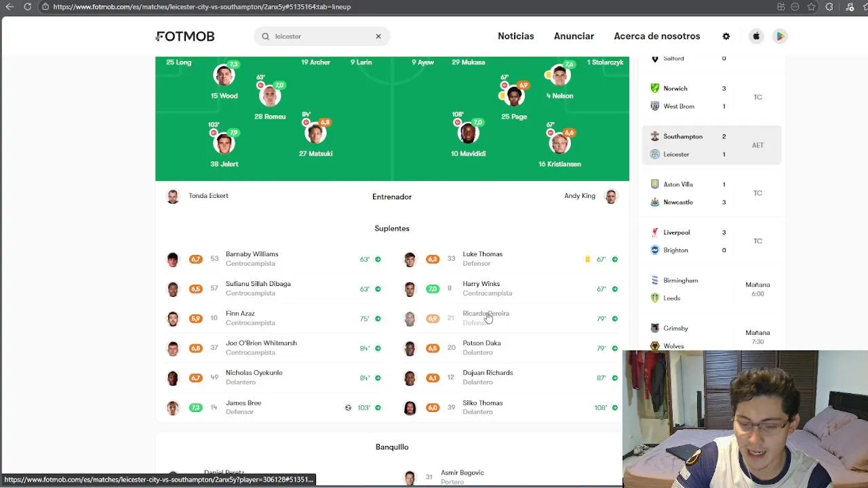Focus the leicester search field

tap(322, 37)
